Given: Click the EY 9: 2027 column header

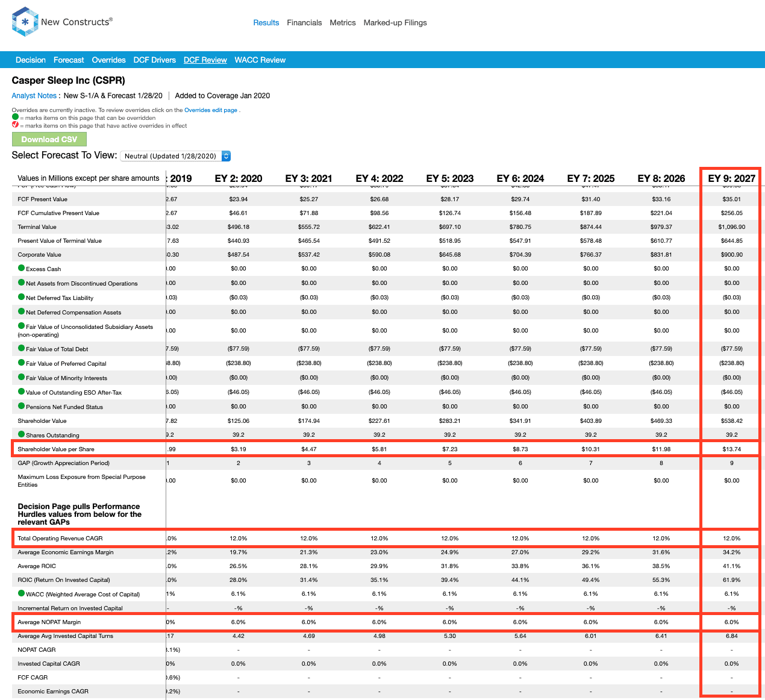Looking at the screenshot, I should pos(732,178).
